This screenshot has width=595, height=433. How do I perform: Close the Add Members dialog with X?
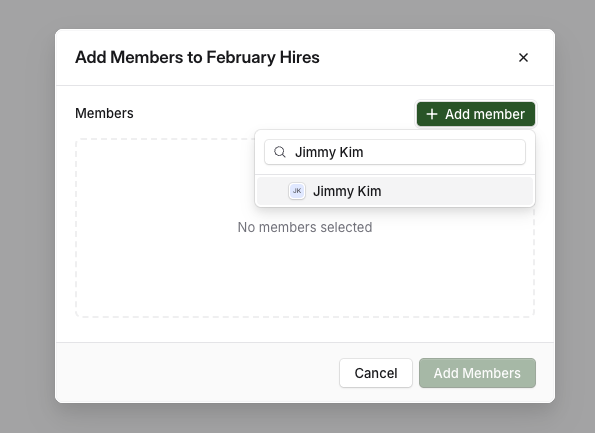pos(523,58)
